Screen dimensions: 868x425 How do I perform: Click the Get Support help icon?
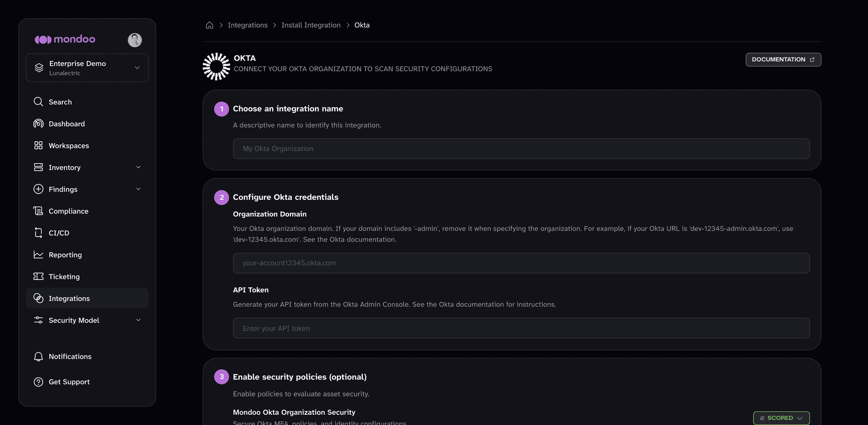tap(39, 382)
